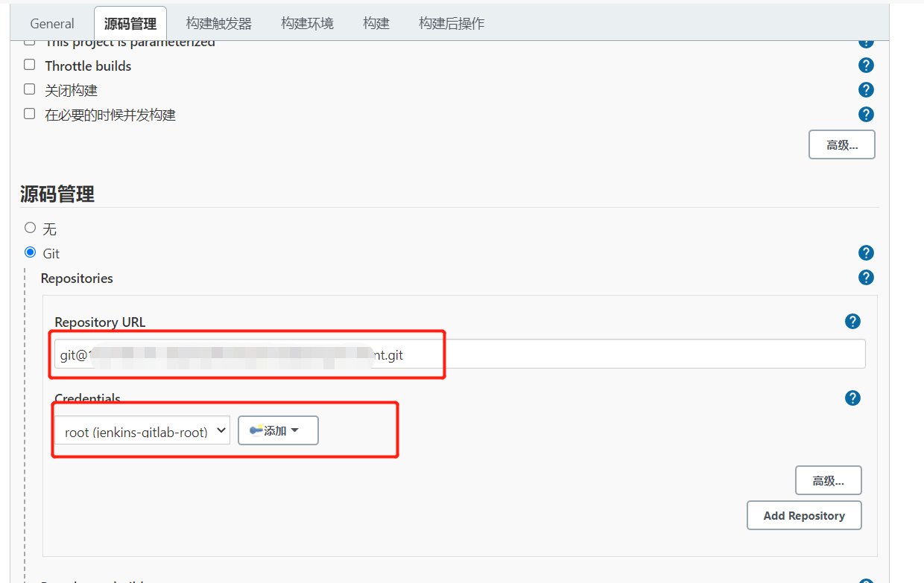This screenshot has height=583, width=924.
Task: Show help for Credentials field
Action: click(853, 398)
